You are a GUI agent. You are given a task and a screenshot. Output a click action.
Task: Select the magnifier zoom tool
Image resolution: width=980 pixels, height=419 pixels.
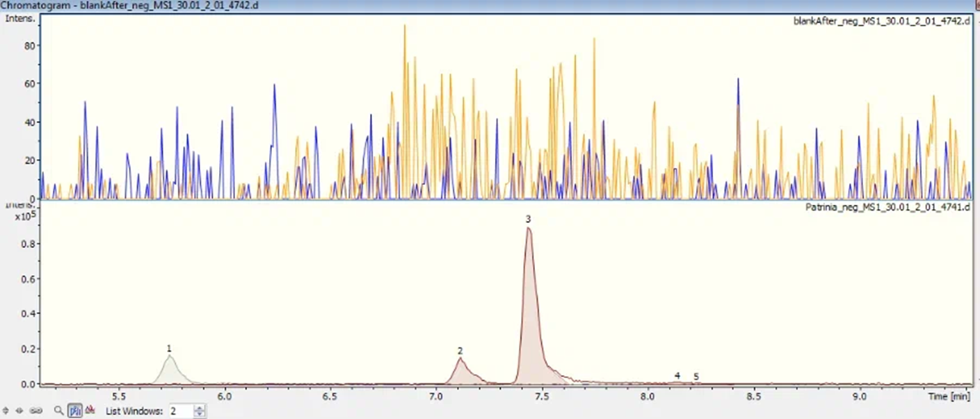pyautogui.click(x=59, y=411)
